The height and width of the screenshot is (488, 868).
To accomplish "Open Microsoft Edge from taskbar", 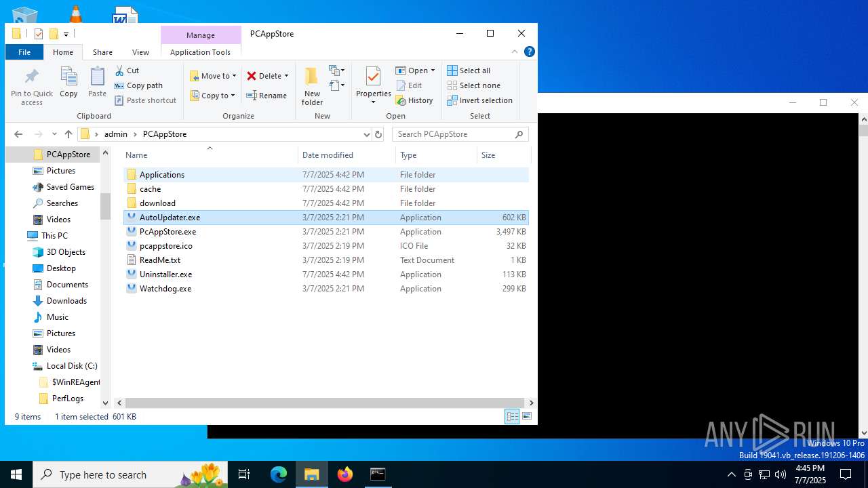I will point(279,474).
